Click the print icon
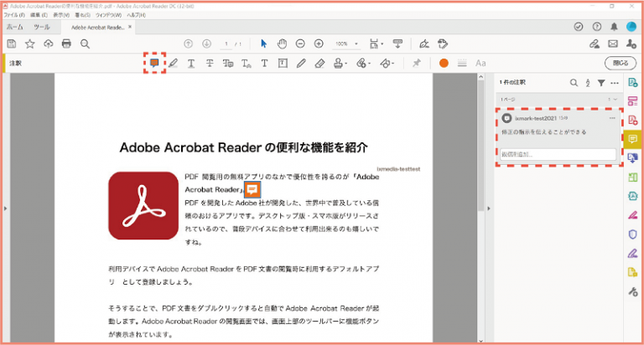The width and height of the screenshot is (644, 345). coord(66,44)
